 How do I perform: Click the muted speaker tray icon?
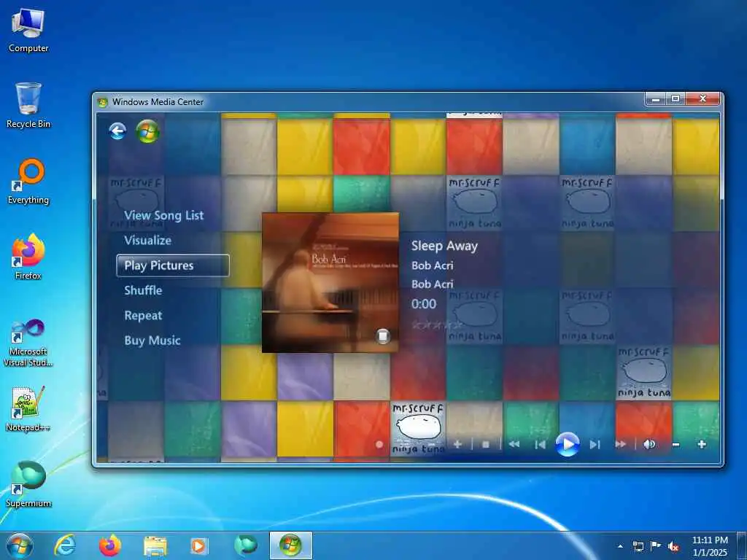[673, 547]
